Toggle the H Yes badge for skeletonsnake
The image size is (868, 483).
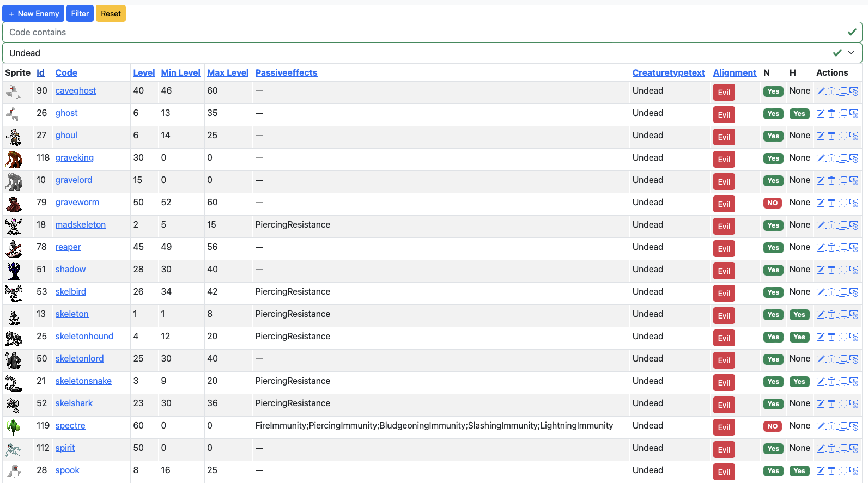click(799, 382)
